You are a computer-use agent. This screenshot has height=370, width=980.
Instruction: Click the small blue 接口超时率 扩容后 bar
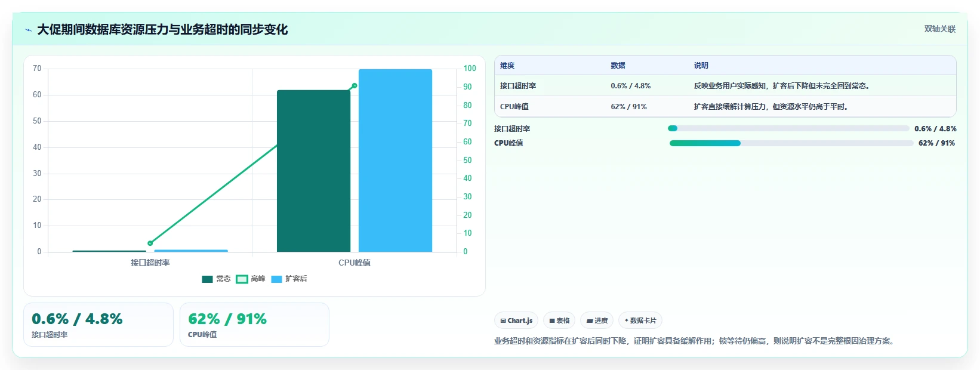click(x=191, y=251)
